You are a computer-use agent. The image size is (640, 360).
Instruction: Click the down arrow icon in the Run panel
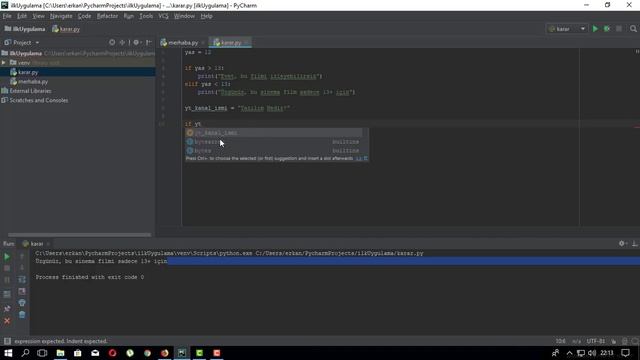tap(22, 268)
